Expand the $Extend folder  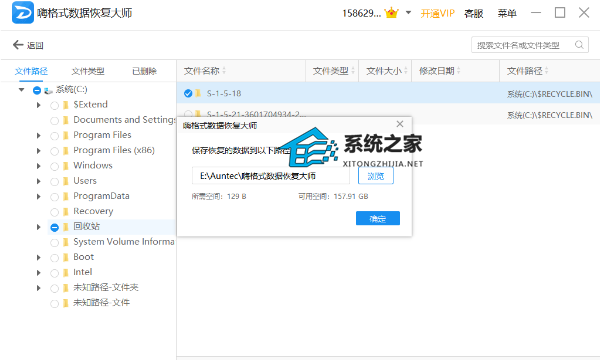point(38,105)
